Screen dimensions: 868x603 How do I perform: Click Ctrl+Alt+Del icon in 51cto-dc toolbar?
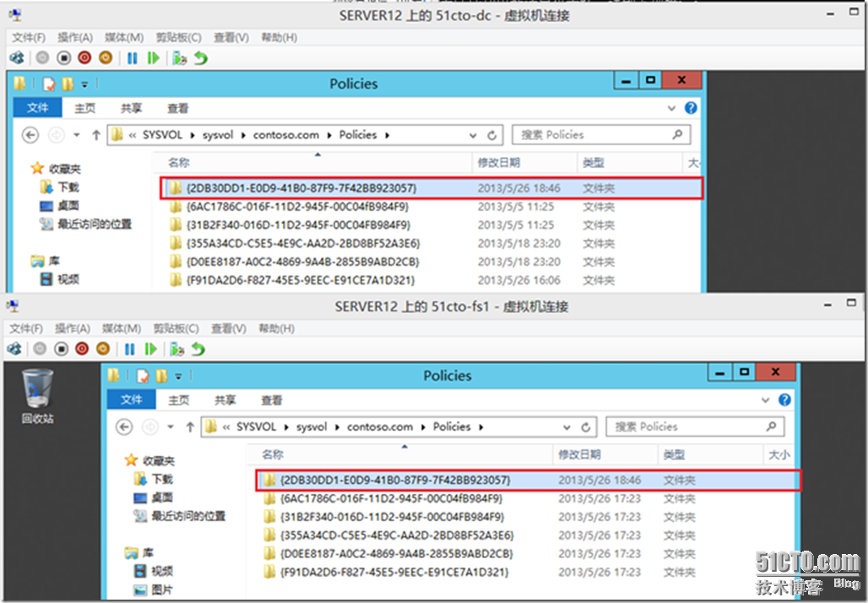(x=17, y=57)
